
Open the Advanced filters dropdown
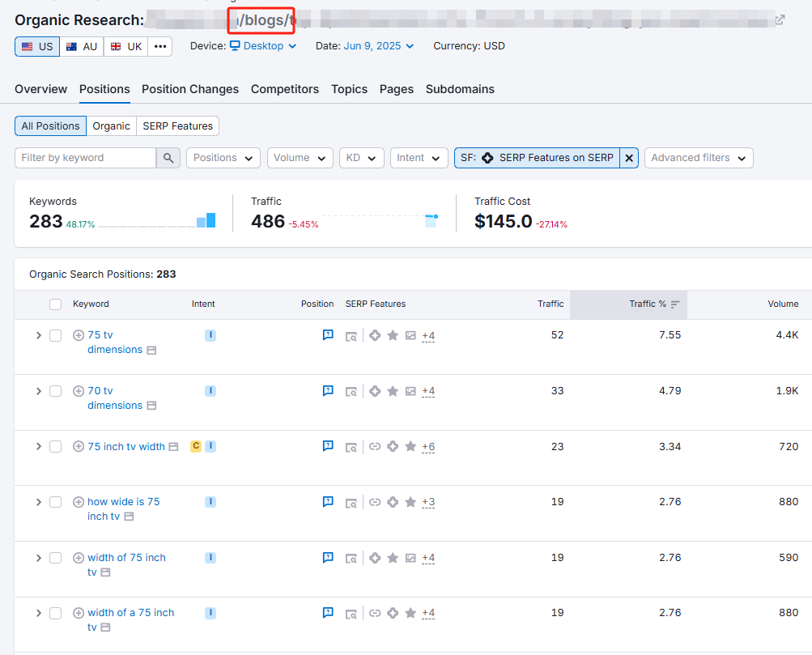(x=699, y=158)
